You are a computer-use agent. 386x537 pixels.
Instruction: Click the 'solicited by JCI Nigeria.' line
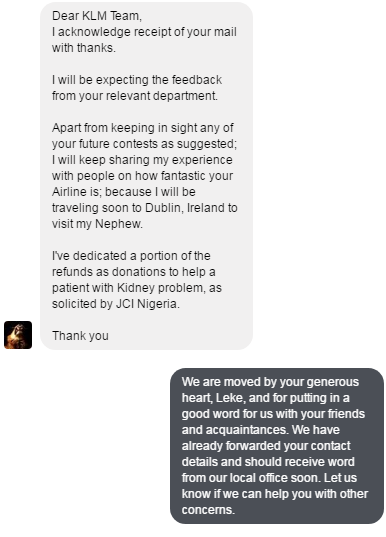(116, 304)
